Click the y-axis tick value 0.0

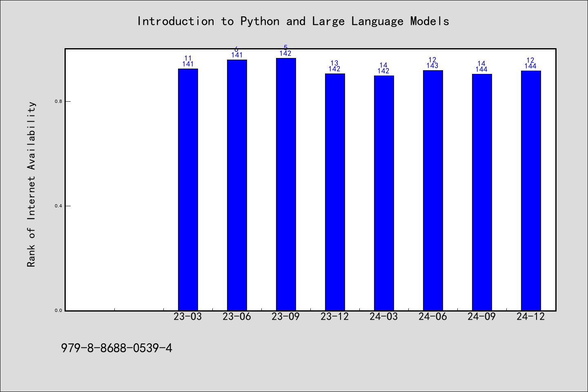(x=58, y=310)
